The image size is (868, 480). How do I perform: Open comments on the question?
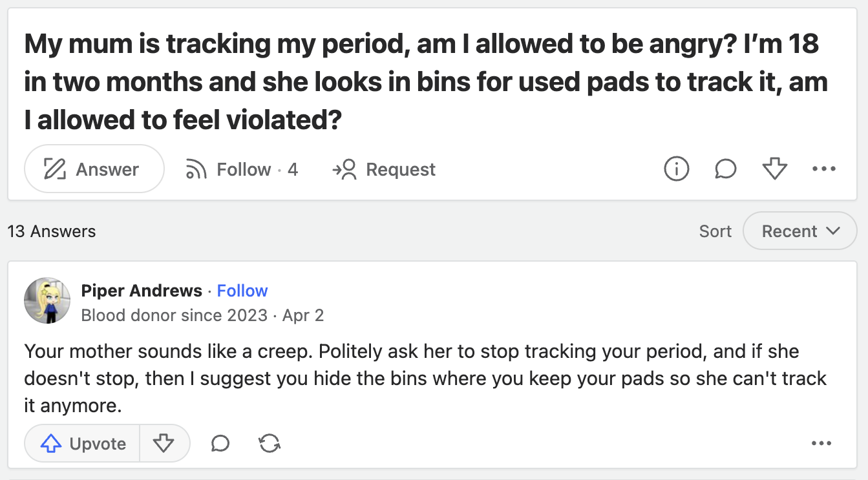725,169
